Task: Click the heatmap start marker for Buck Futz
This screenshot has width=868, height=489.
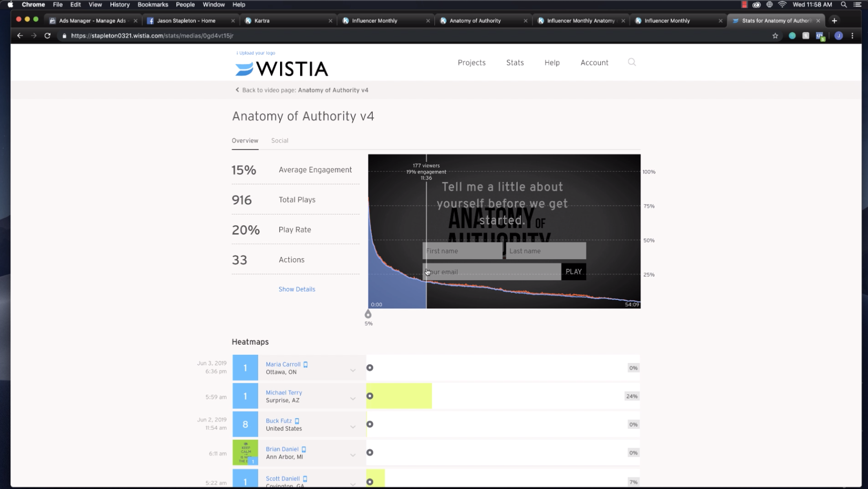Action: (370, 424)
